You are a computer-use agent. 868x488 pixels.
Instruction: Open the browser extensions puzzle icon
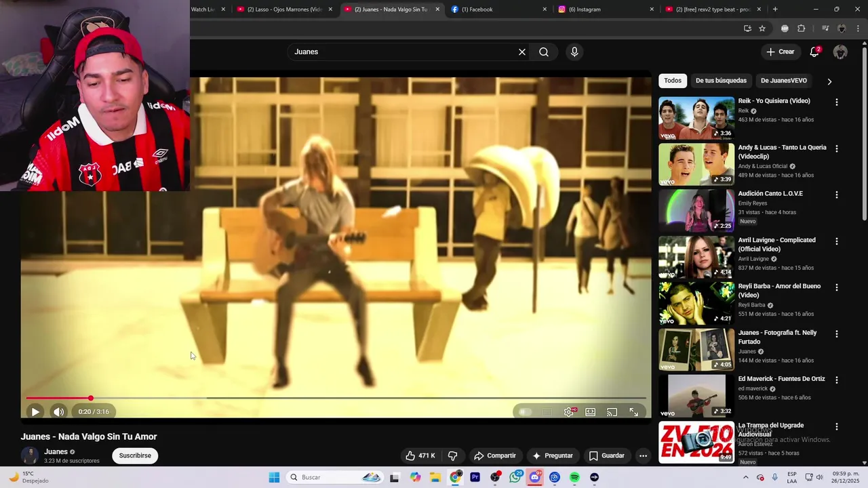801,28
